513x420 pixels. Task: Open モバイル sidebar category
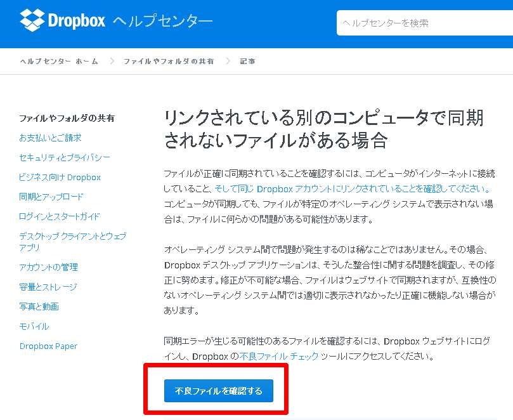34,326
